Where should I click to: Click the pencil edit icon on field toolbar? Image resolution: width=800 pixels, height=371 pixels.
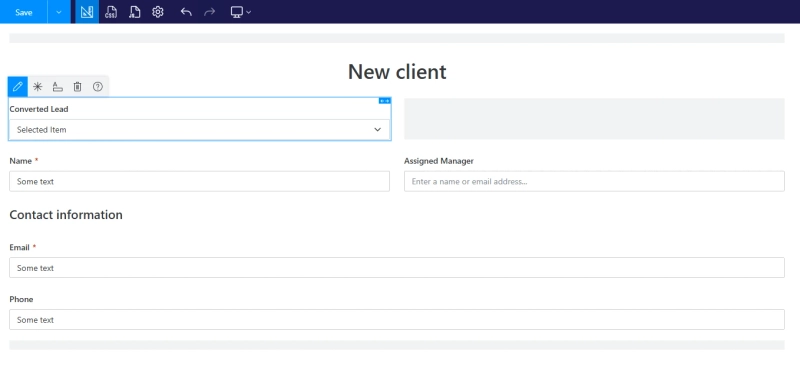click(x=18, y=87)
